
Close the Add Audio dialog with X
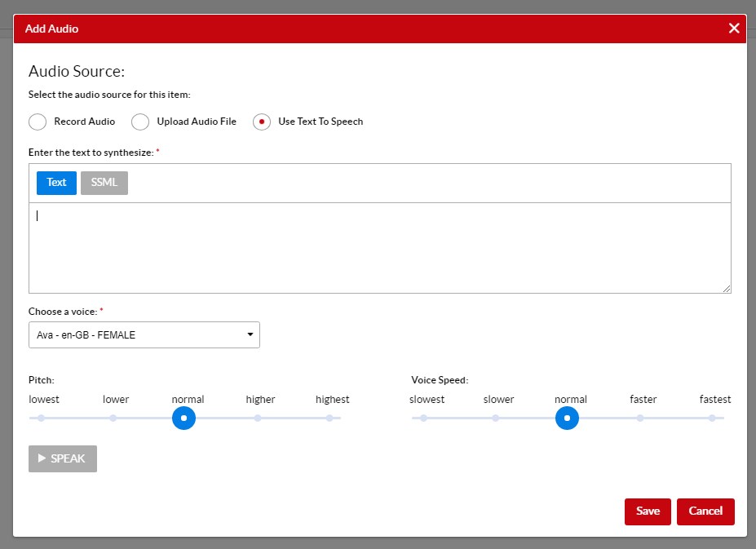point(734,29)
